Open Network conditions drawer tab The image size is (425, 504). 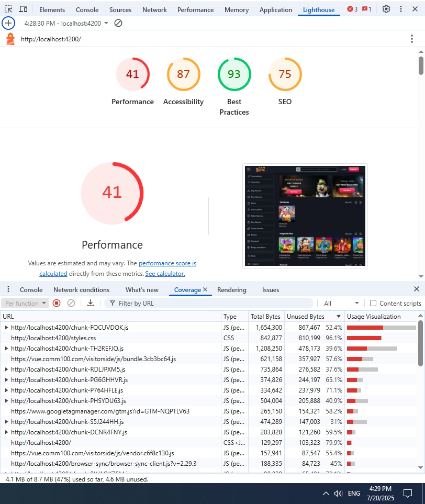[x=81, y=289]
